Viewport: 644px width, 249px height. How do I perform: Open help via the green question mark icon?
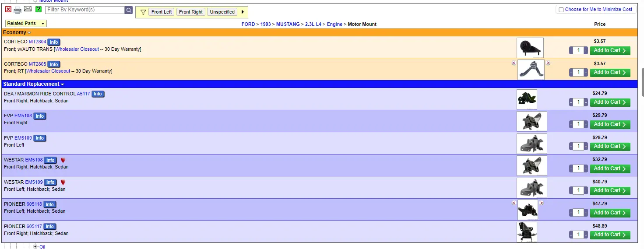tap(39, 10)
